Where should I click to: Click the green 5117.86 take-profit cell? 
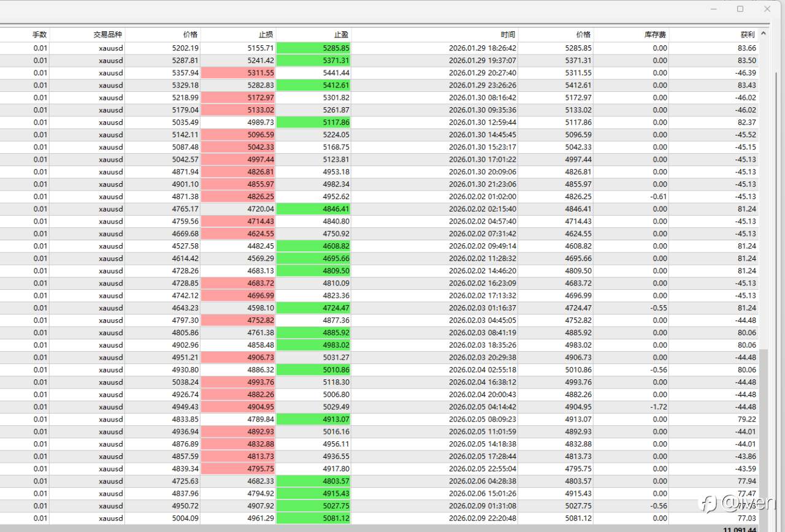pos(314,122)
